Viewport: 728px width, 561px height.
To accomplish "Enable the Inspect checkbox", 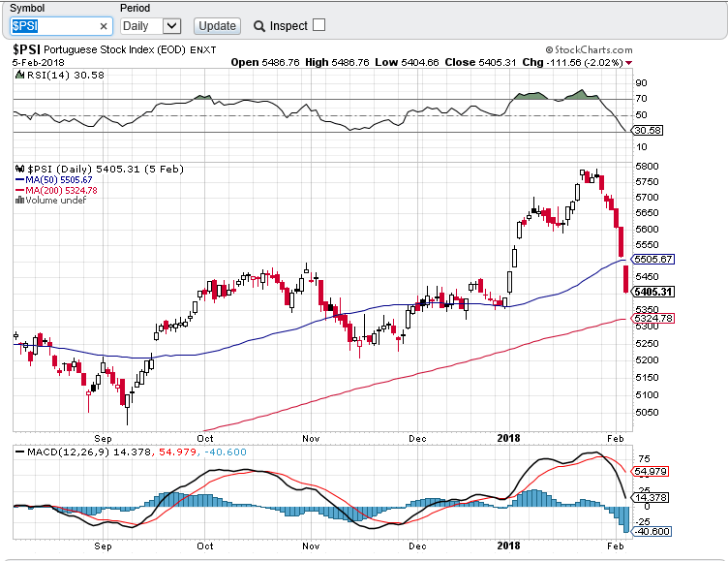I will [318, 24].
